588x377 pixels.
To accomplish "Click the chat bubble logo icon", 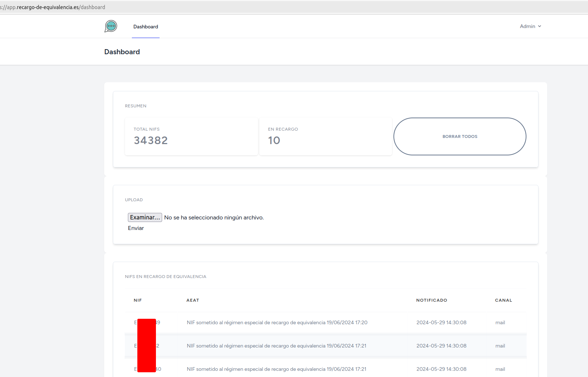I will 111,26.
